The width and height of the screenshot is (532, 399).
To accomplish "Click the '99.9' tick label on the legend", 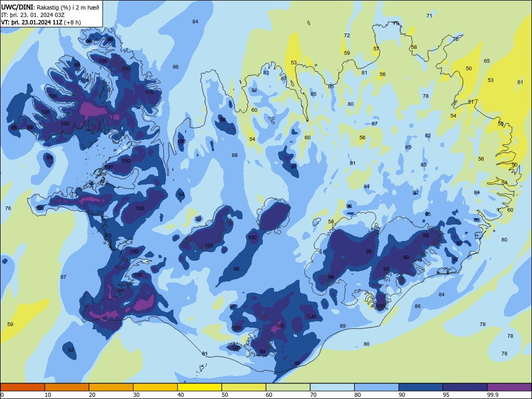I will click(x=493, y=395).
